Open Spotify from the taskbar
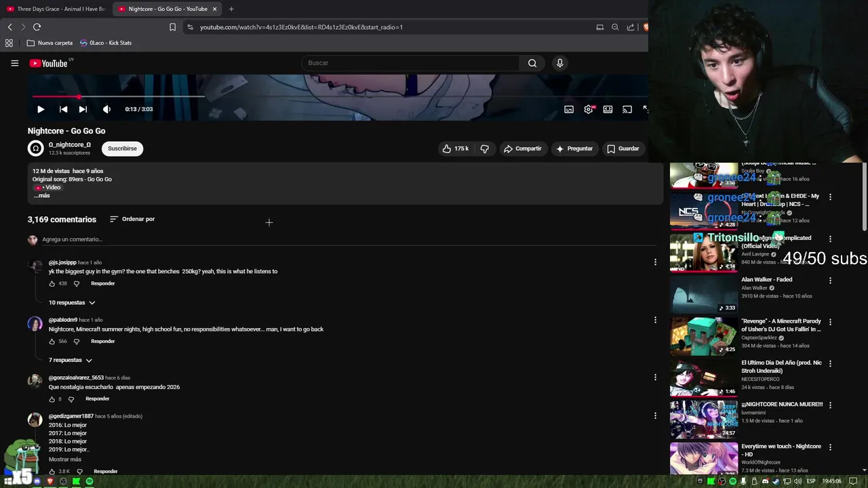This screenshot has width=868, height=488. coord(89,481)
